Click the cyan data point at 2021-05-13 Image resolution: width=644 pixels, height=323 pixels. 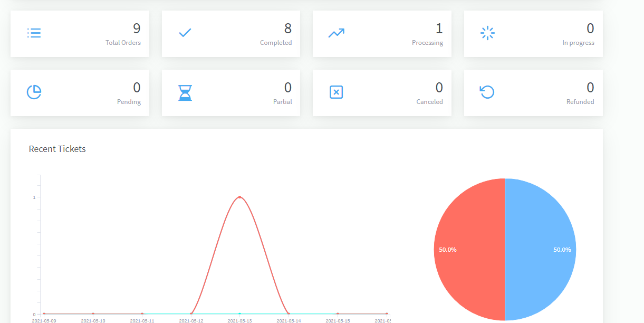tap(239, 314)
